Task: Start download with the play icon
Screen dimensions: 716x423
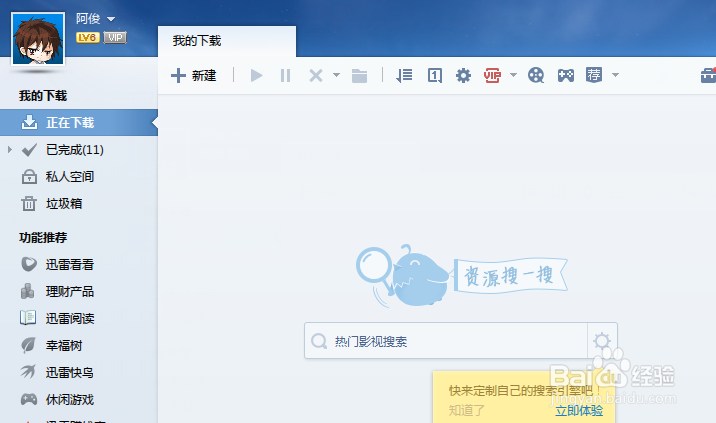Action: point(257,75)
